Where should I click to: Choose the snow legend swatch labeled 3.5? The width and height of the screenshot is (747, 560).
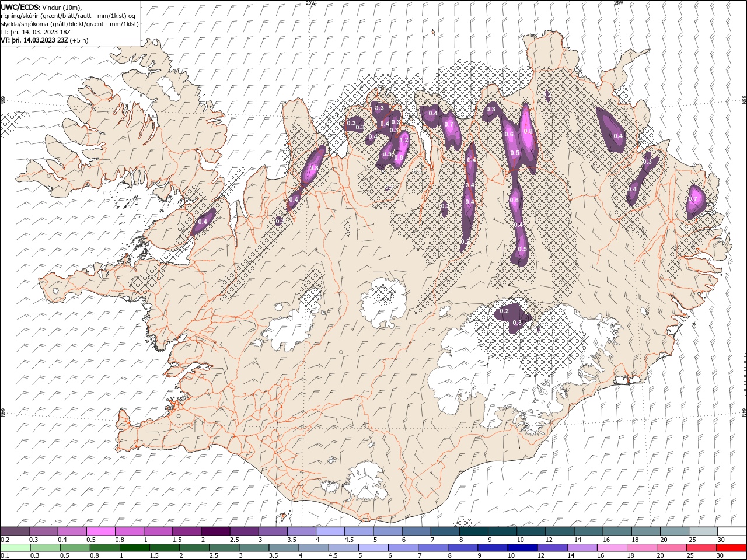click(301, 531)
